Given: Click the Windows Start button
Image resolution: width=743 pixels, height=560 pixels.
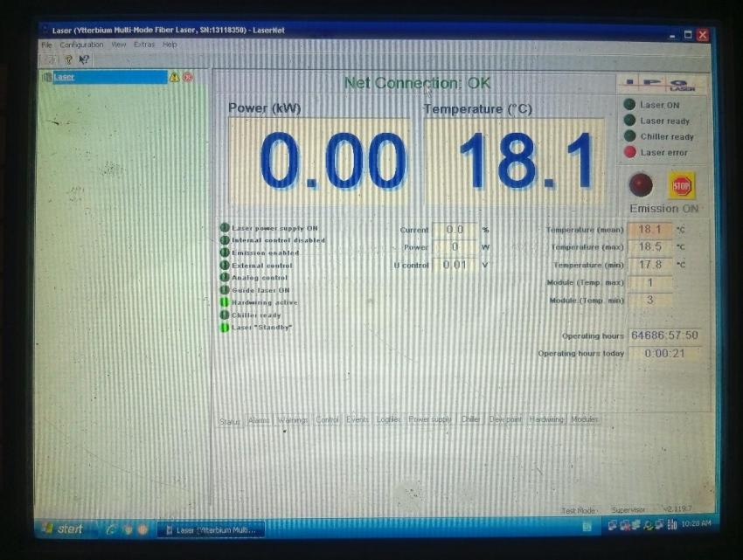Looking at the screenshot, I should pos(65,529).
